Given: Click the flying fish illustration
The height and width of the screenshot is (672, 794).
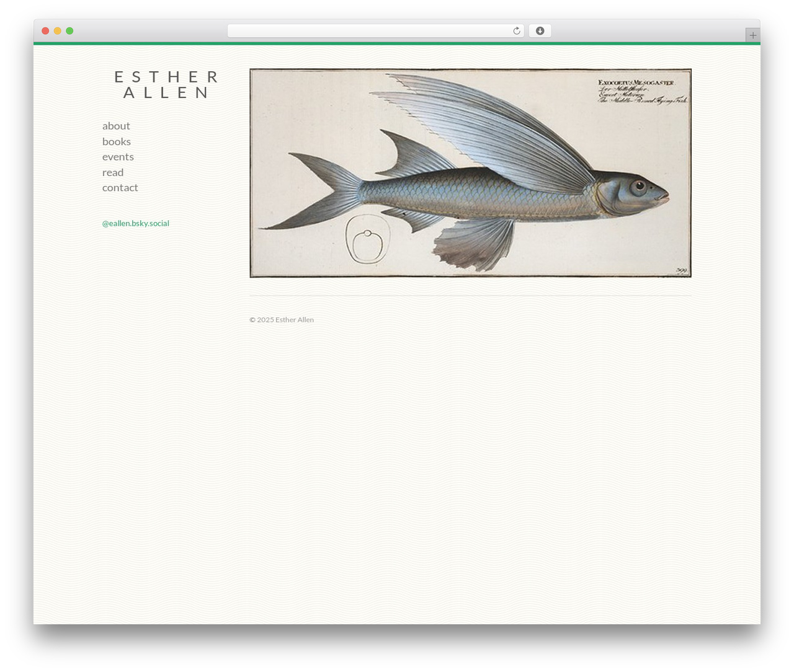Looking at the screenshot, I should pyautogui.click(x=470, y=173).
